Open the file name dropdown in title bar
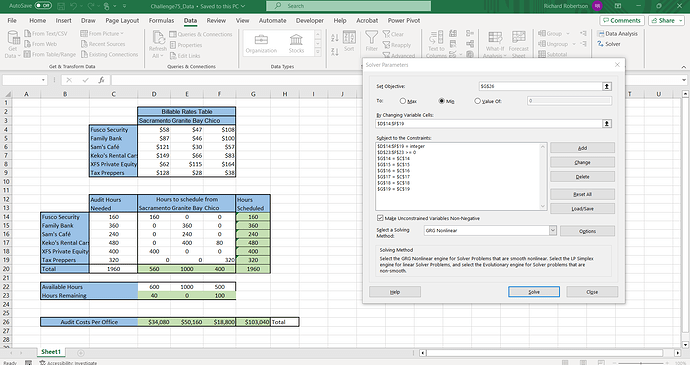 coord(242,6)
